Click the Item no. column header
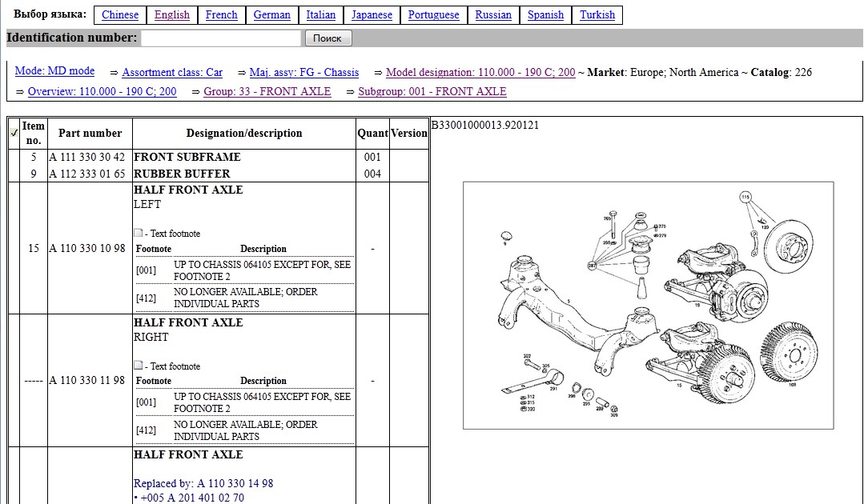Image resolution: width=864 pixels, height=504 pixels. (34, 133)
